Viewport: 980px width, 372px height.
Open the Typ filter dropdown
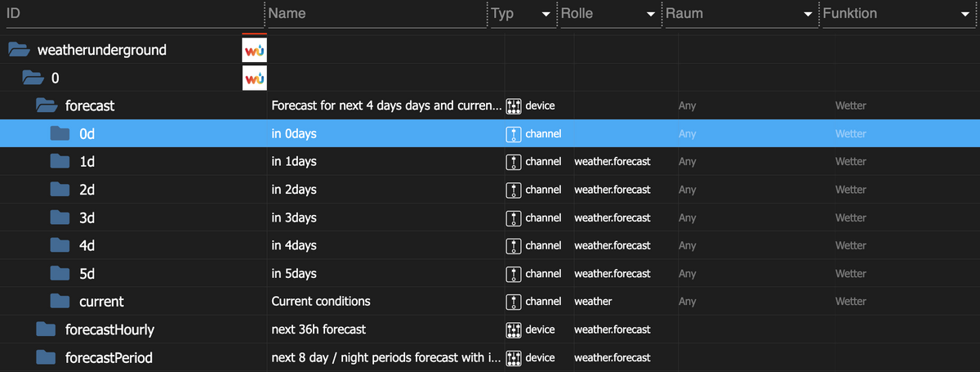(x=545, y=14)
